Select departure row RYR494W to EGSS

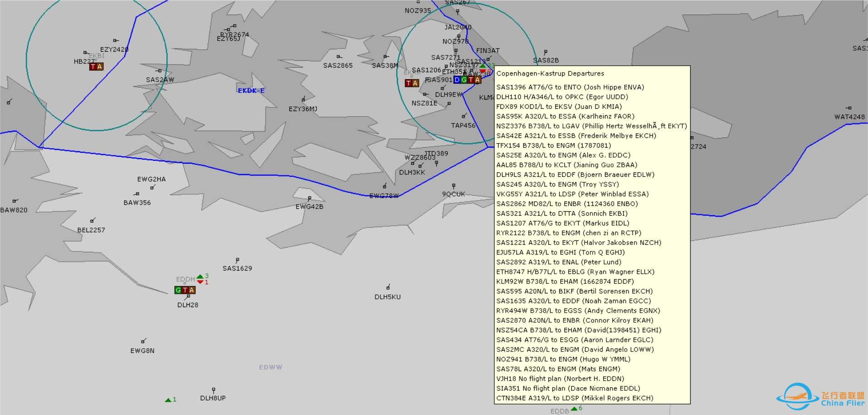click(x=578, y=311)
